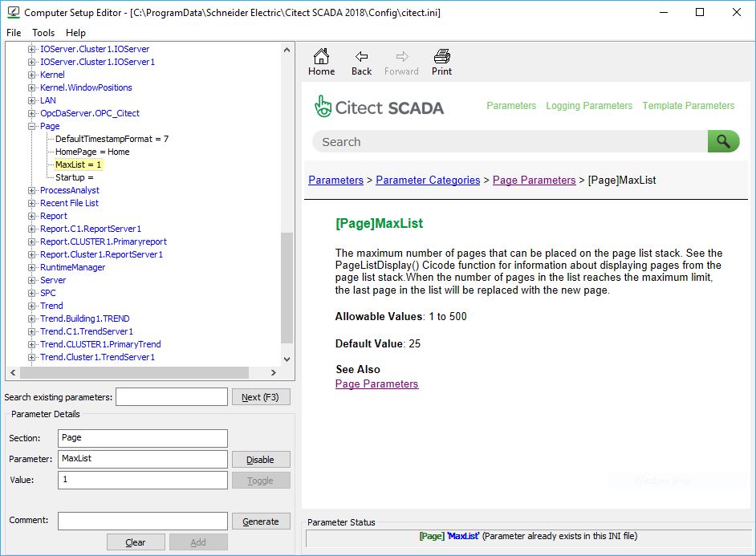Screen dimensions: 756x556
Task: Click the tree's scroll left arrow
Action: tap(13, 372)
